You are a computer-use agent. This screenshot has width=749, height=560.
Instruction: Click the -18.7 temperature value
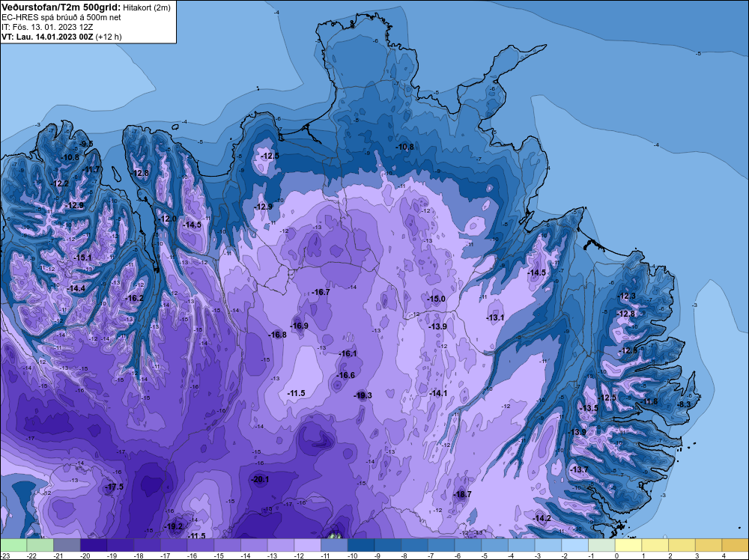pyautogui.click(x=462, y=494)
